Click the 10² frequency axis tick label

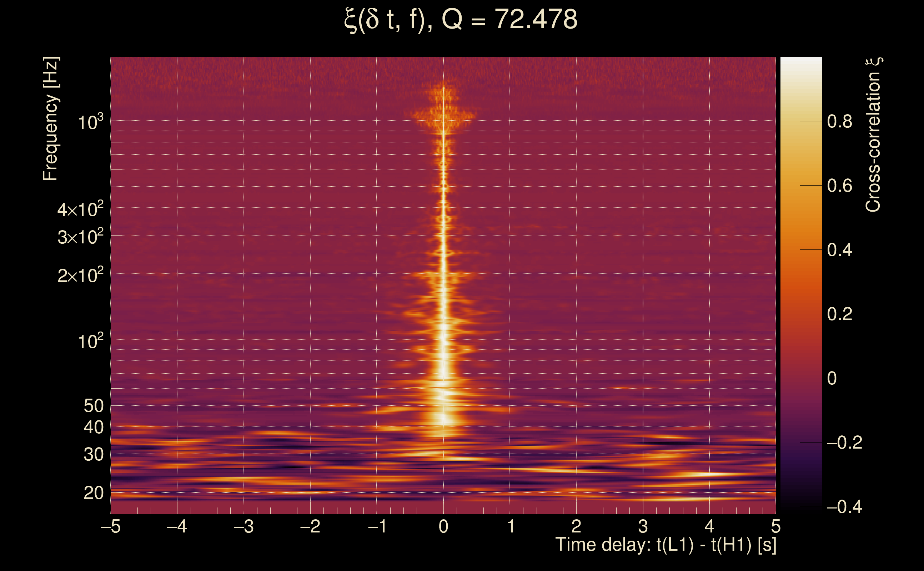(90, 342)
